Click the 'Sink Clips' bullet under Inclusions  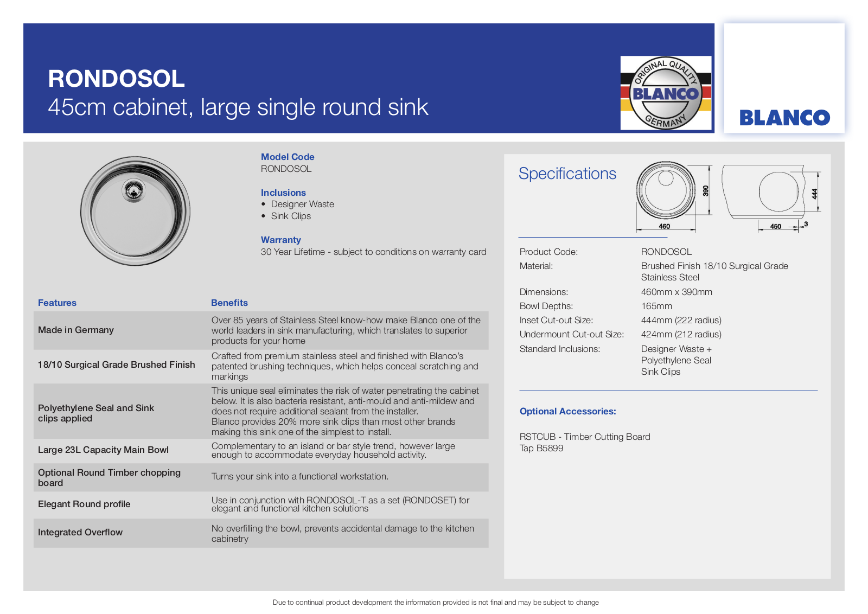(x=291, y=216)
